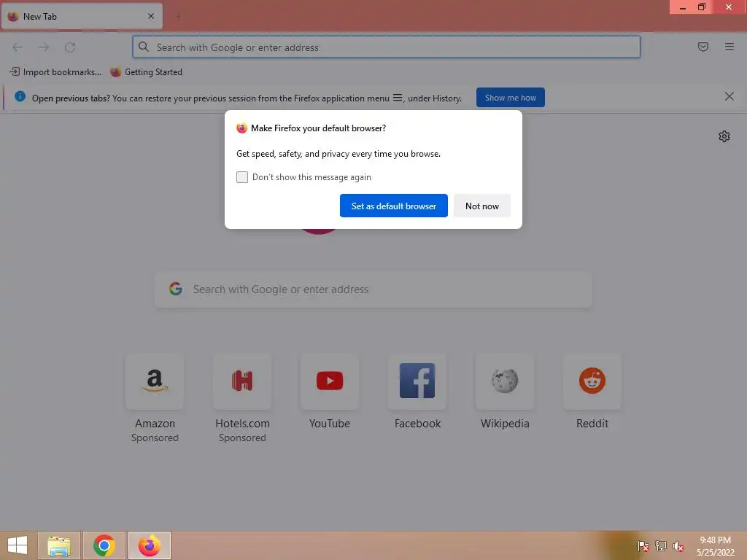This screenshot has width=747, height=560.
Task: Minimize the Firefox window
Action: pyautogui.click(x=683, y=7)
